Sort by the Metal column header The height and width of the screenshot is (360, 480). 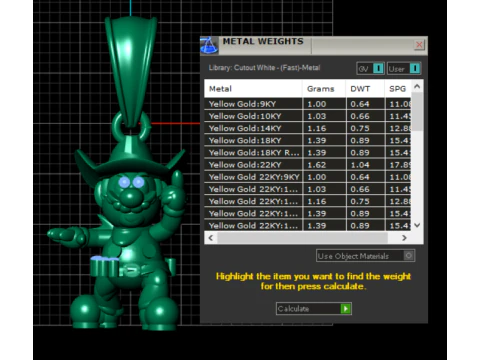[x=253, y=89]
